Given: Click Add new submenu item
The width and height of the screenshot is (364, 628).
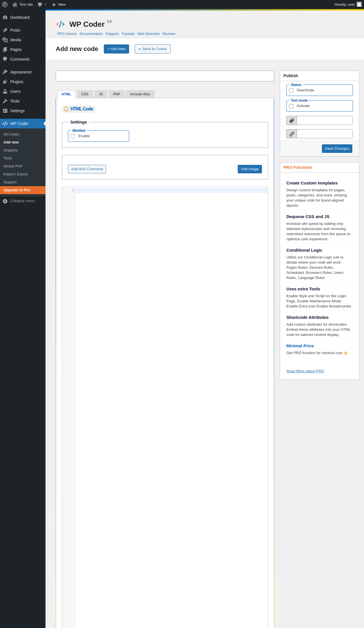Looking at the screenshot, I should point(23,142).
